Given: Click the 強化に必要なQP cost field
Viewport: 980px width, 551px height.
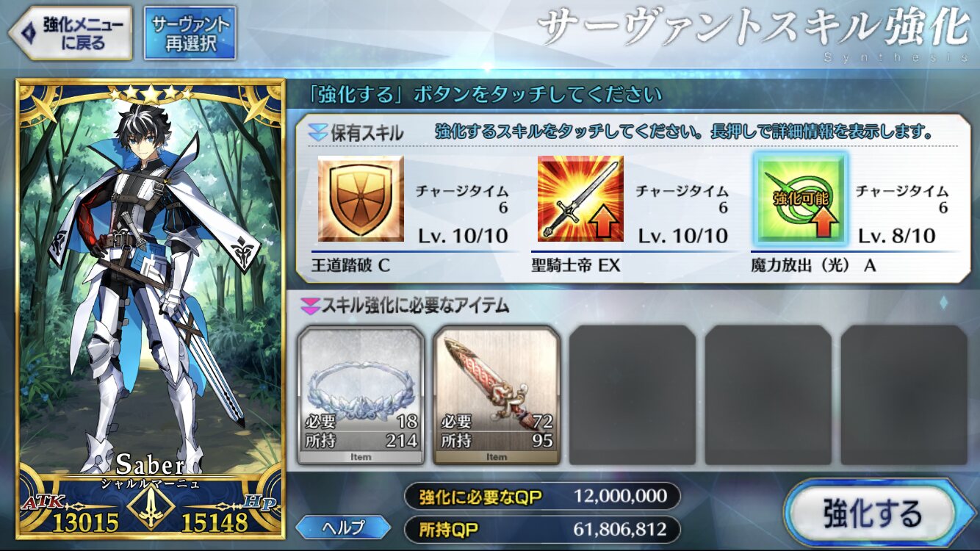Looking at the screenshot, I should (x=542, y=497).
